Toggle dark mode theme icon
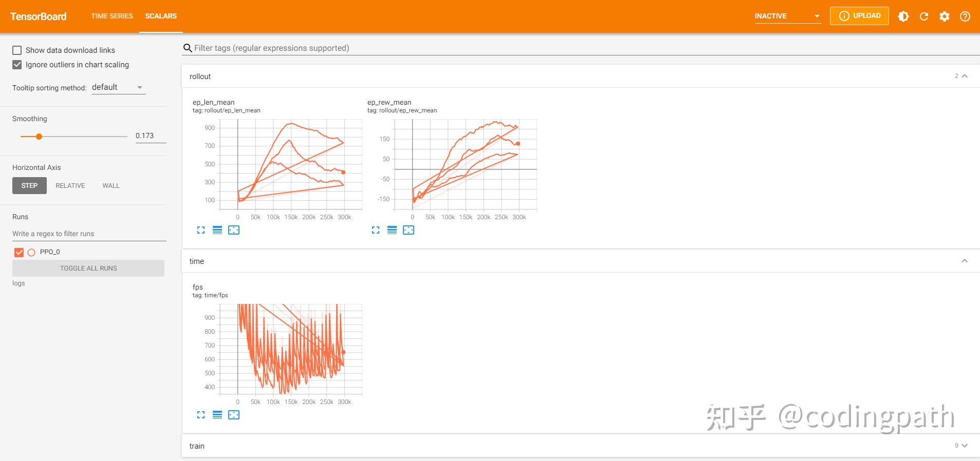 point(903,16)
